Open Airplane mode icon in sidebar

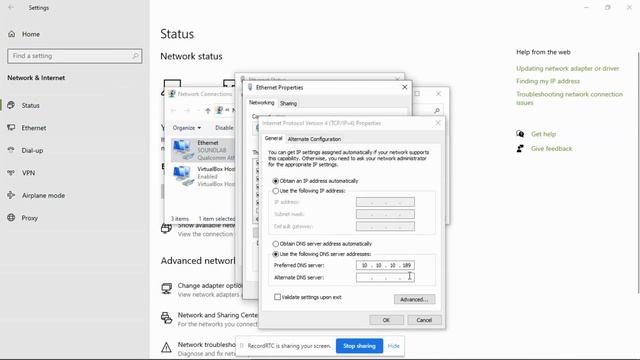coord(11,195)
